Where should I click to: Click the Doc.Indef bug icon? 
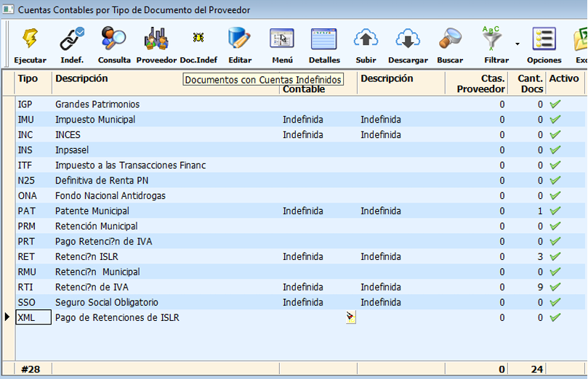tap(198, 39)
